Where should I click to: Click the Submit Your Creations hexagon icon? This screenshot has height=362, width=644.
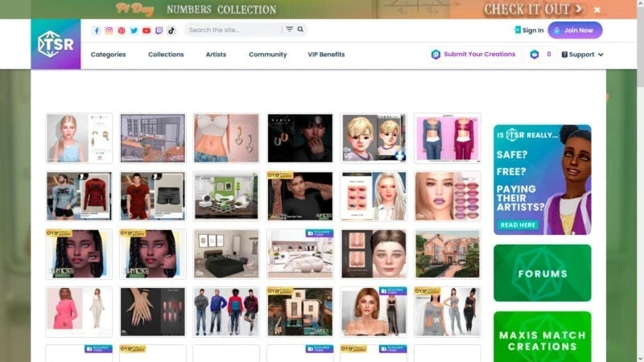pyautogui.click(x=436, y=54)
